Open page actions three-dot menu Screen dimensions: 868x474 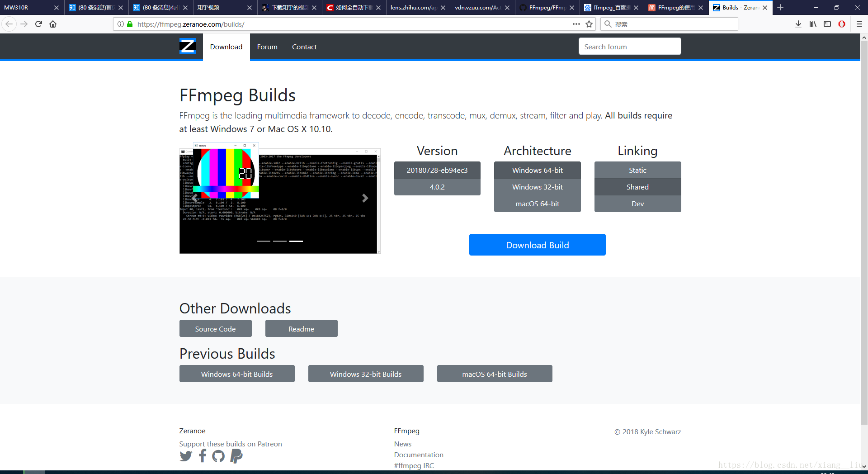pos(576,24)
